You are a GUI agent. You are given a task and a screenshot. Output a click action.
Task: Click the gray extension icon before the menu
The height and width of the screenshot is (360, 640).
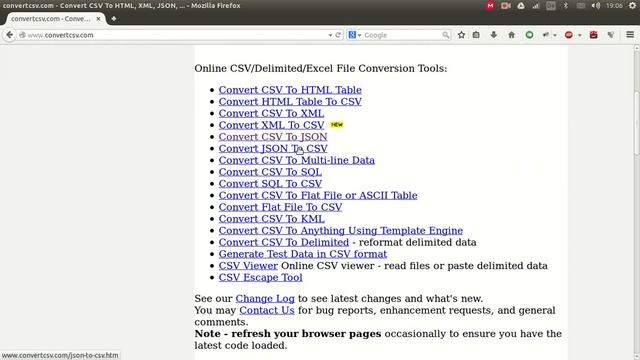611,35
